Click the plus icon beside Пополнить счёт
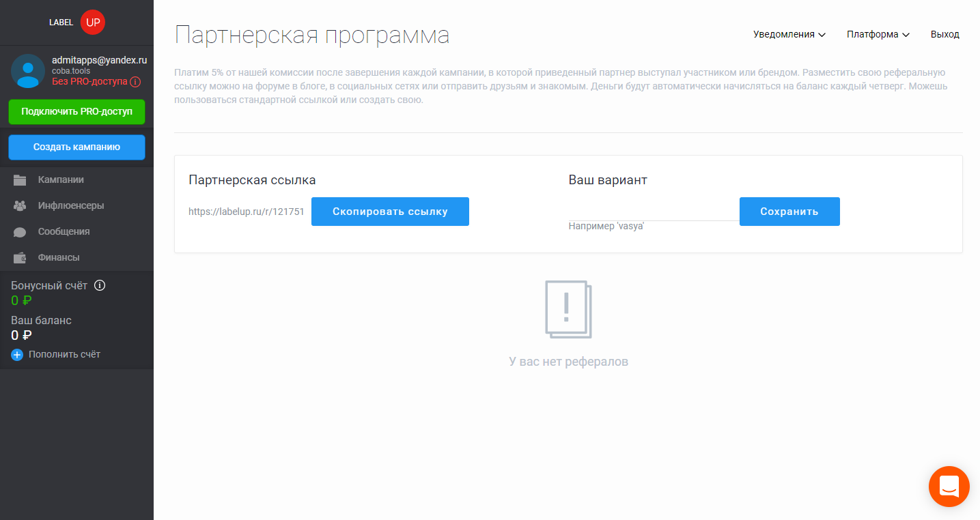The height and width of the screenshot is (520, 980). click(x=16, y=354)
